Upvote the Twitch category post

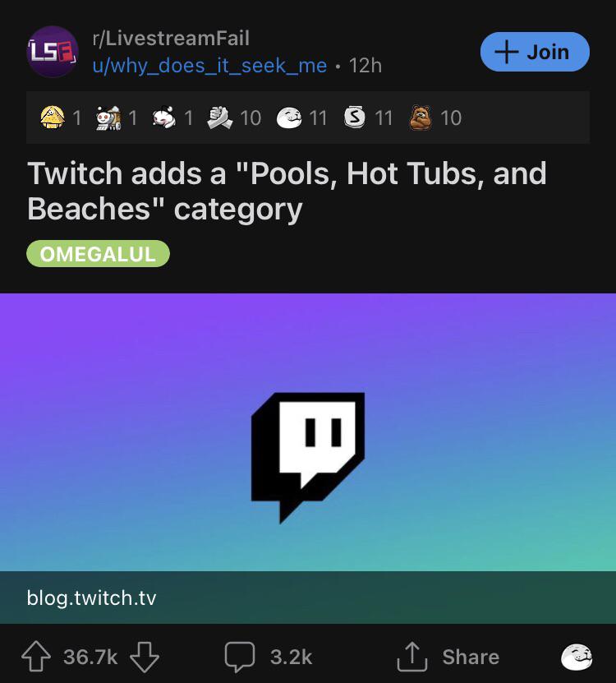(x=36, y=657)
